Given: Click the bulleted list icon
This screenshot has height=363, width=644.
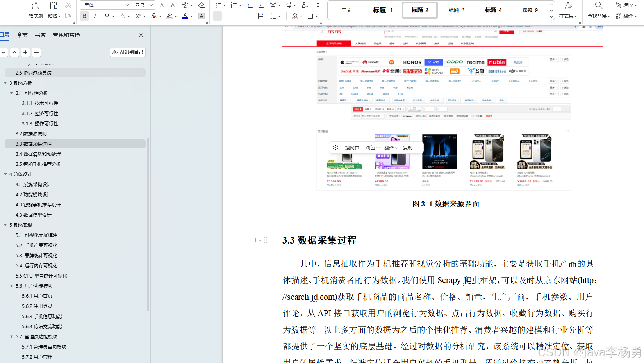Looking at the screenshot, I should (218, 5).
